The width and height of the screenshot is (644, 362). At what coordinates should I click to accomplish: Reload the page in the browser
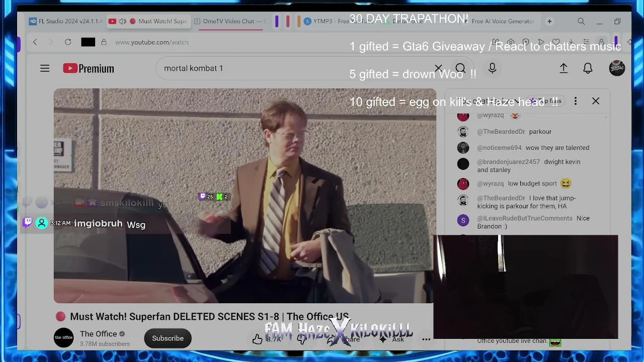pyautogui.click(x=68, y=42)
